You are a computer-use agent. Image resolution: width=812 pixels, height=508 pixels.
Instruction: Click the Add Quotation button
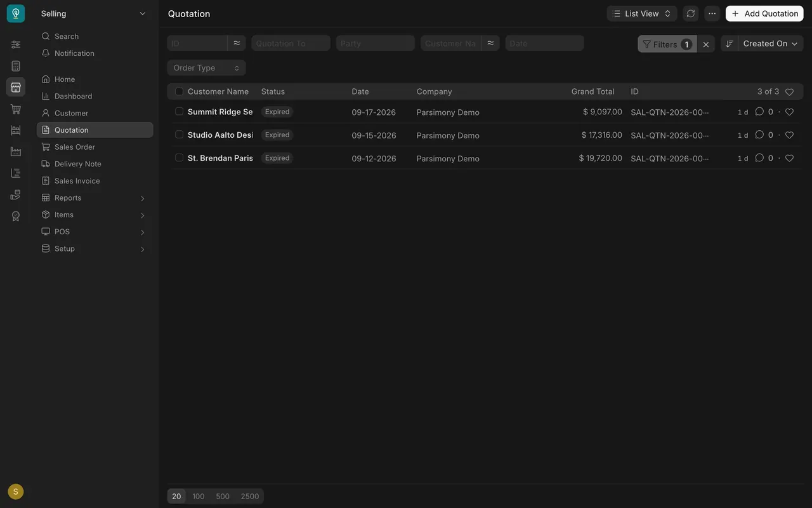764,13
